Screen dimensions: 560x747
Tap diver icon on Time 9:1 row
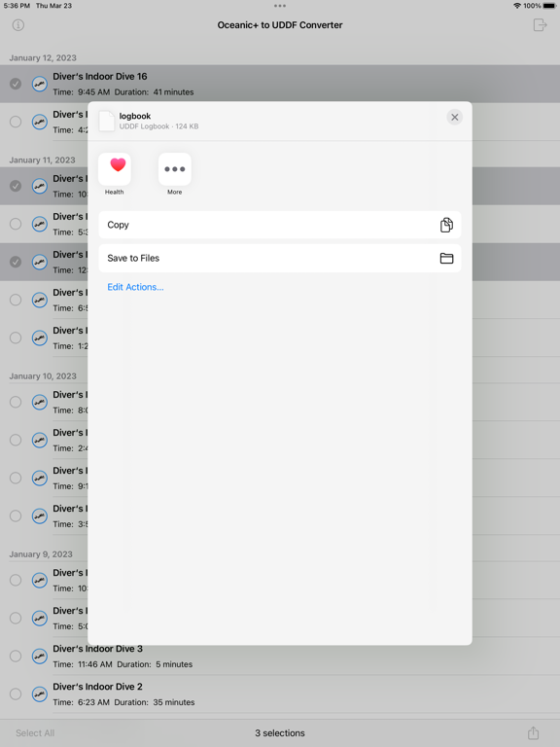40,478
